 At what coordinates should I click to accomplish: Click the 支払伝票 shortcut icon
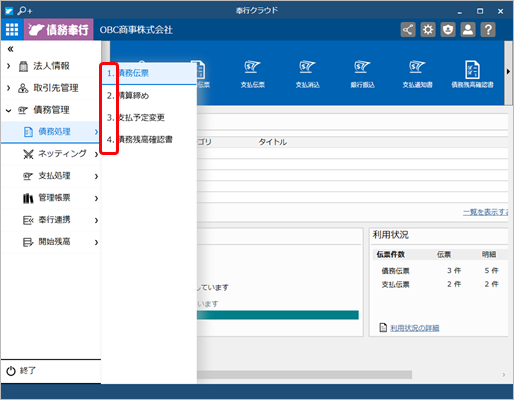point(253,74)
